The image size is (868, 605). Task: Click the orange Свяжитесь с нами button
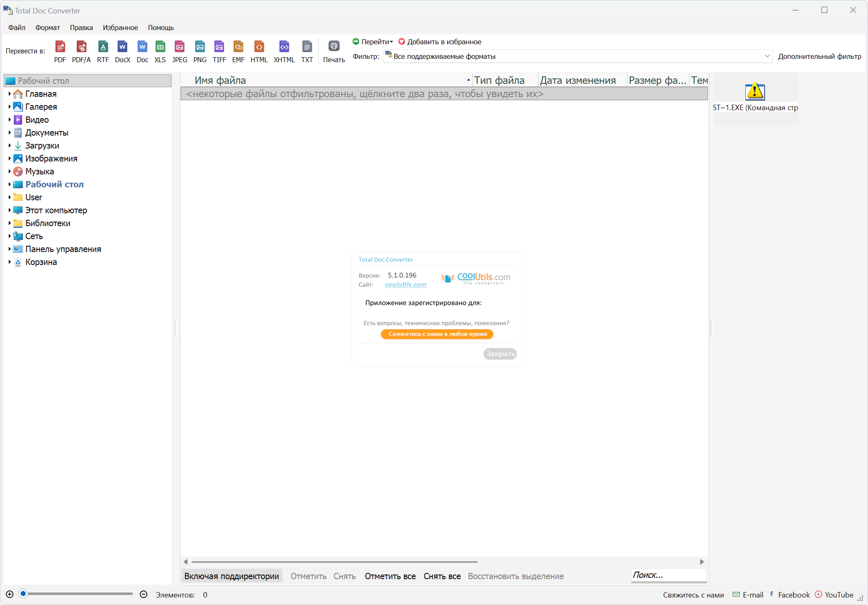[x=437, y=334]
